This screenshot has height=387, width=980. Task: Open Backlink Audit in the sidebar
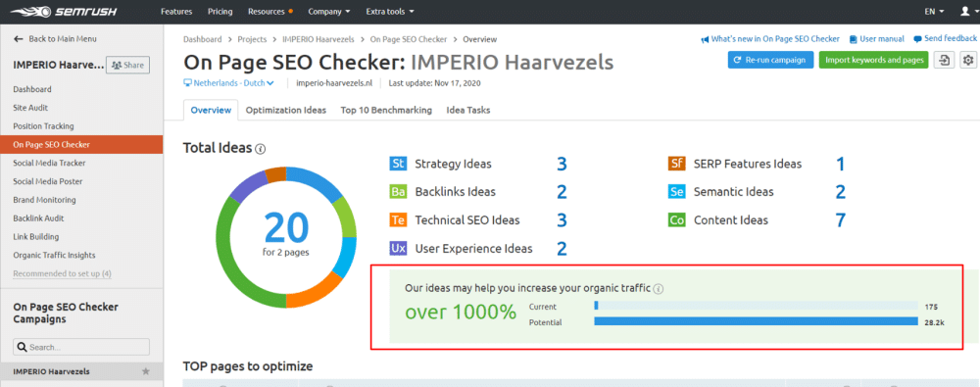point(39,218)
